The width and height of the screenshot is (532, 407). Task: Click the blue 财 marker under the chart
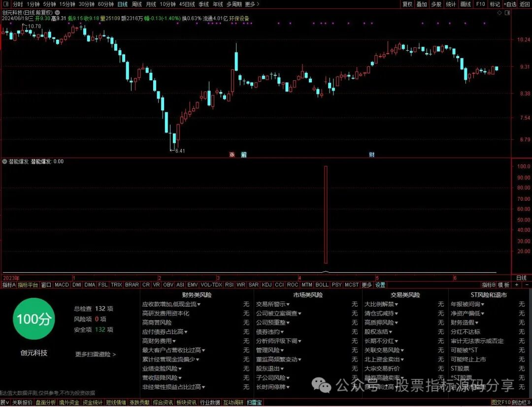(371, 155)
